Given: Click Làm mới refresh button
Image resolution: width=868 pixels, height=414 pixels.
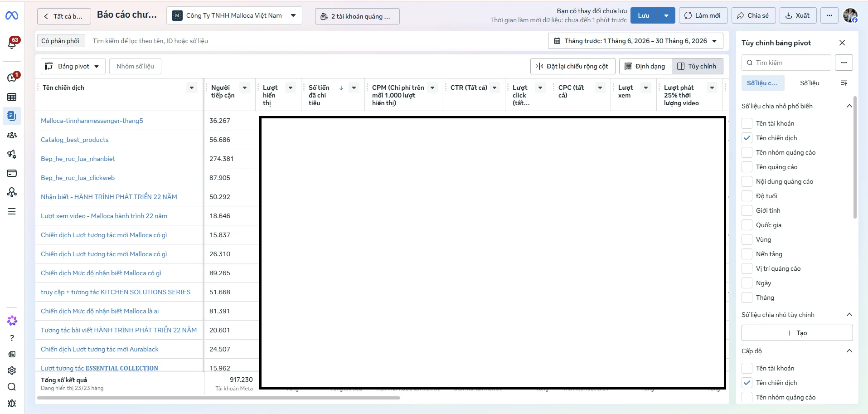Looking at the screenshot, I should [x=703, y=15].
